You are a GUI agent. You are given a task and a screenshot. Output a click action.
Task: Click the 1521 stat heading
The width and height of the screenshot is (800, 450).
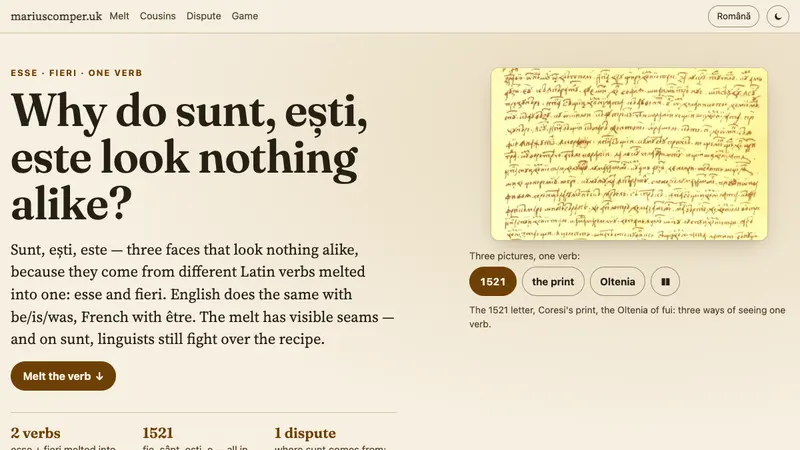click(158, 433)
